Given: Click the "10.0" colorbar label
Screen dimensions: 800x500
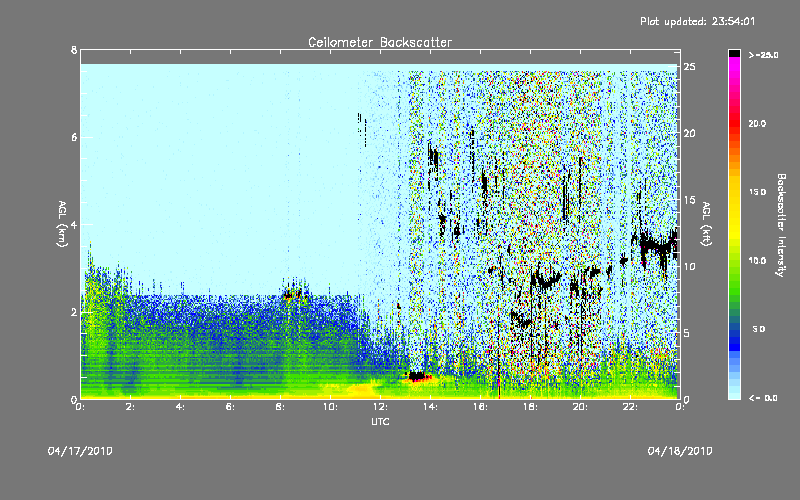Looking at the screenshot, I should pyautogui.click(x=757, y=261).
